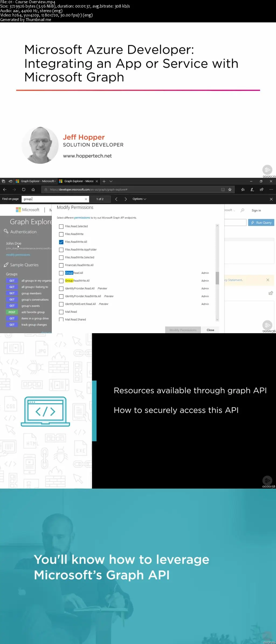Dismiss the privacy statement banner
The height and width of the screenshot is (644, 276).
tap(268, 280)
